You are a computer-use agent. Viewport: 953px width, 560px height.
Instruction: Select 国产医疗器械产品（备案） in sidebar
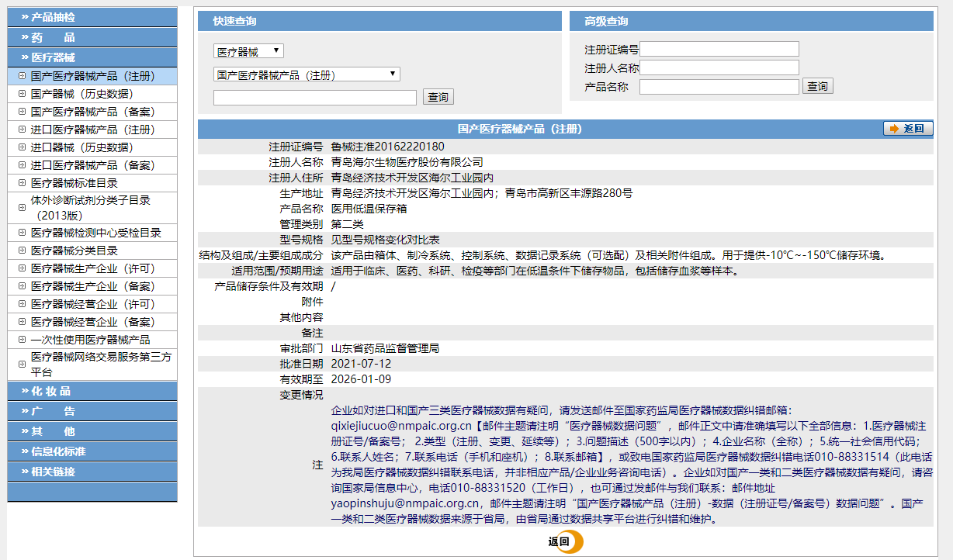click(x=92, y=112)
